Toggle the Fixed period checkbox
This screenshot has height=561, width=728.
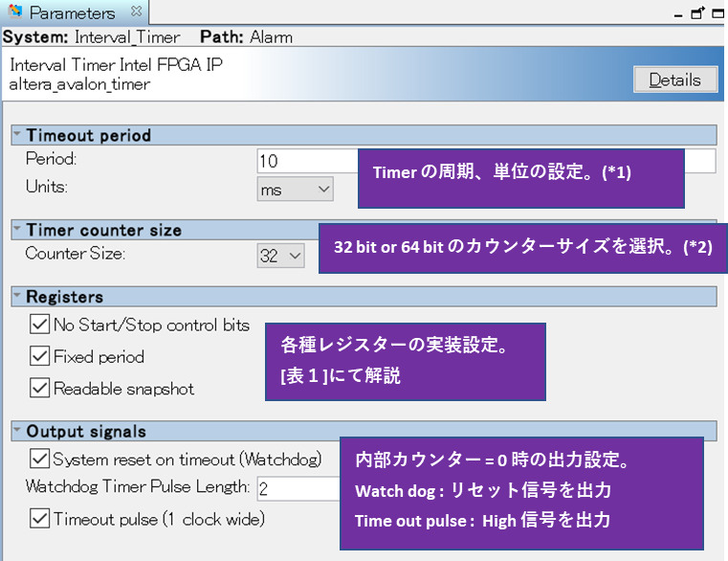click(x=39, y=356)
